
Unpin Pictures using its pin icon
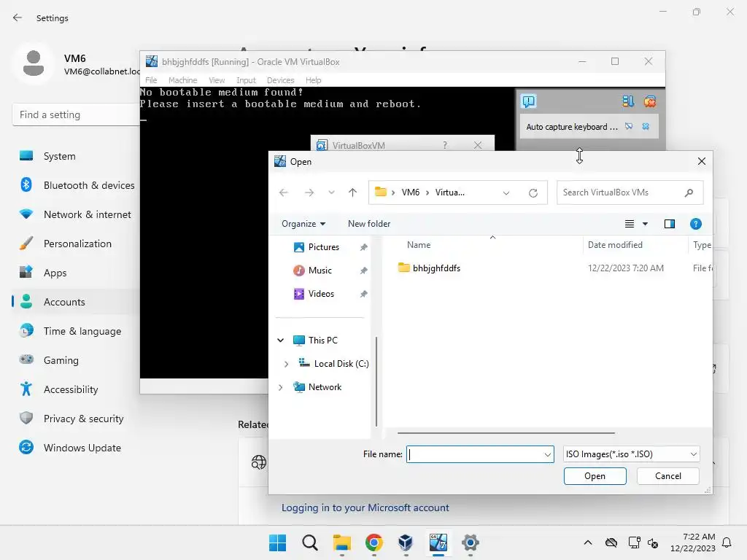tap(363, 247)
